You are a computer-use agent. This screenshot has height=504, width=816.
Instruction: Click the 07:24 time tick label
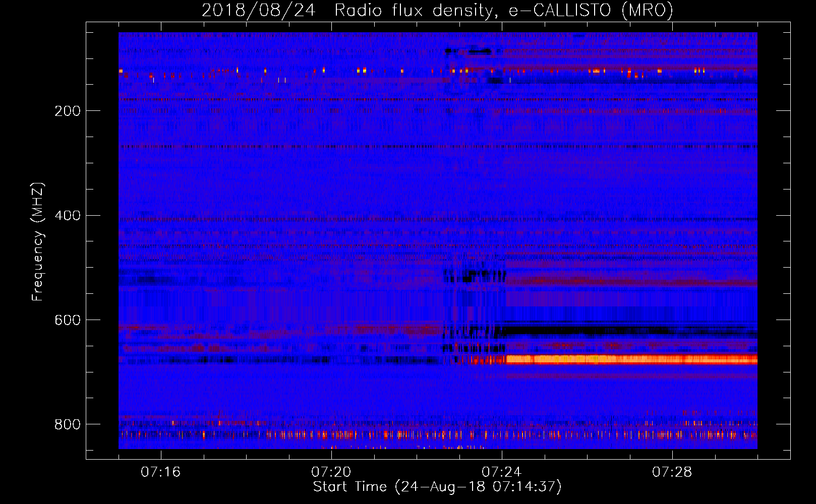[501, 472]
